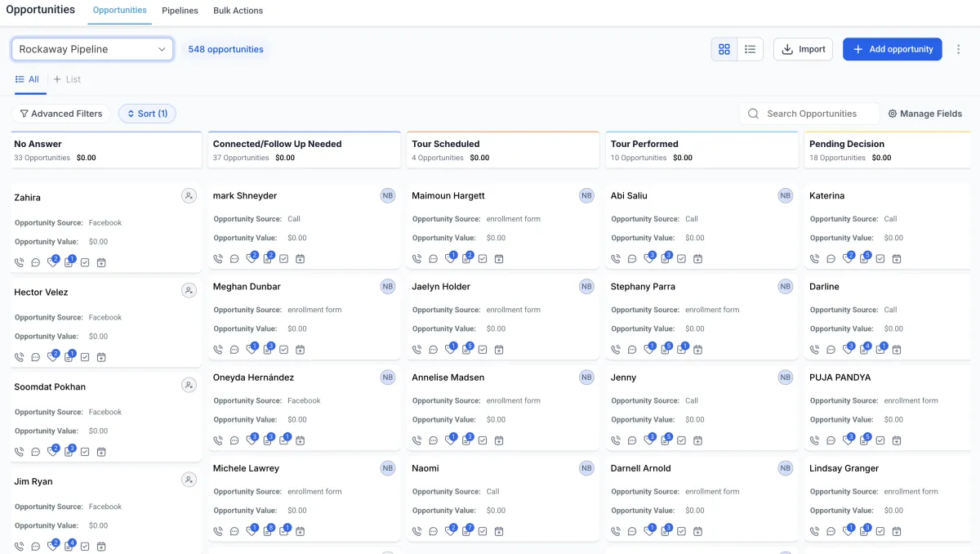Screen dimensions: 980x554
Task: Open Manage Fields settings
Action: (925, 114)
